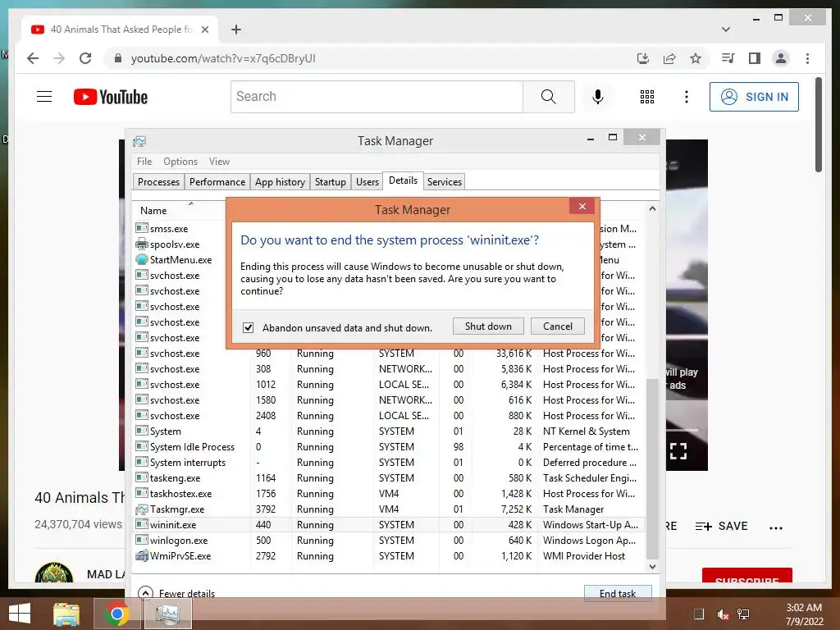Click the muted volume tray icon
The height and width of the screenshot is (630, 840).
pyautogui.click(x=723, y=614)
